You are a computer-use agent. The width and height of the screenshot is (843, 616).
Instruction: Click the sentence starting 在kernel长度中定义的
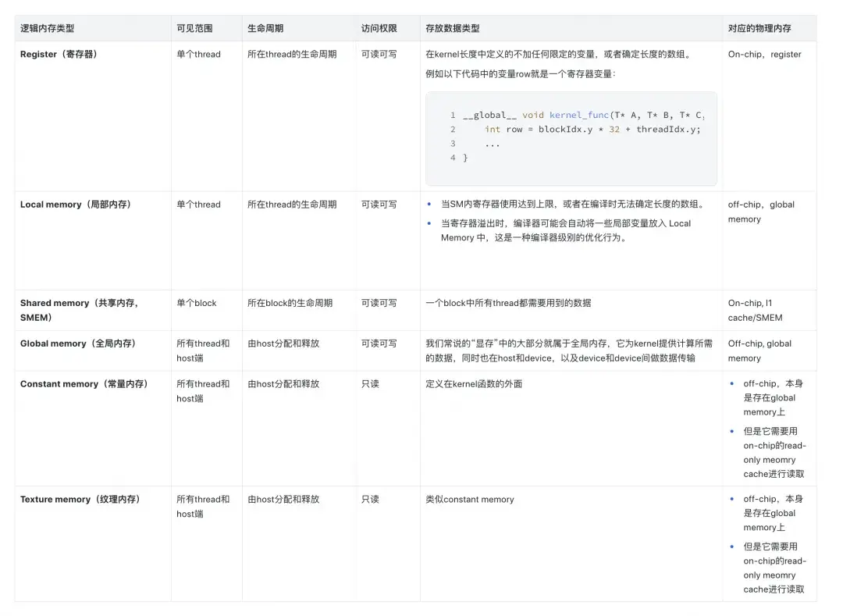point(558,55)
